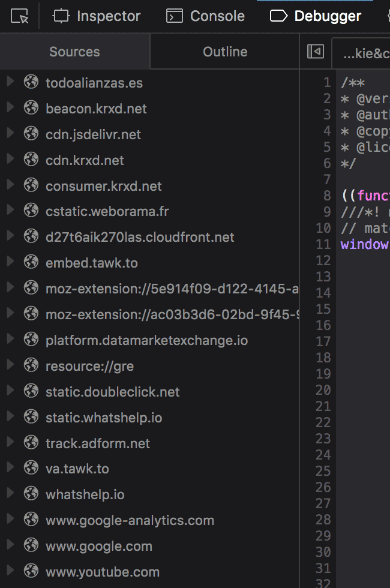Click globe icon beside d27t6aik270las.cloudfront.net
Viewport: 390px width, 588px height.
31,236
